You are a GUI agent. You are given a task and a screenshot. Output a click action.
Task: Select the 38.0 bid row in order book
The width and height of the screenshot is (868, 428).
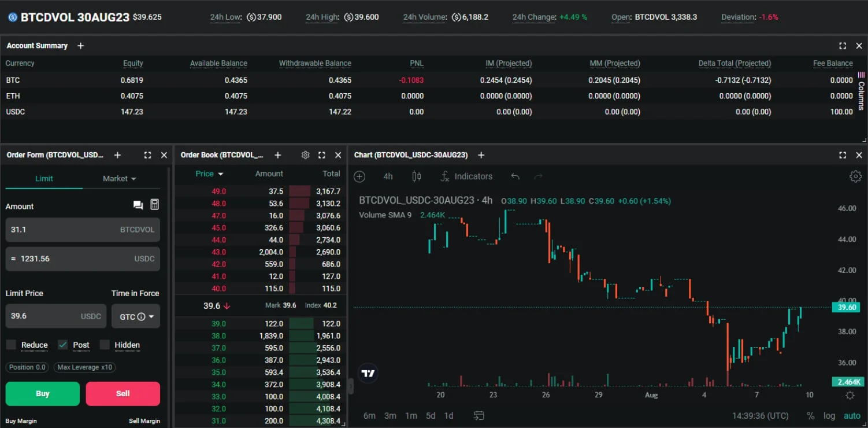click(260, 336)
